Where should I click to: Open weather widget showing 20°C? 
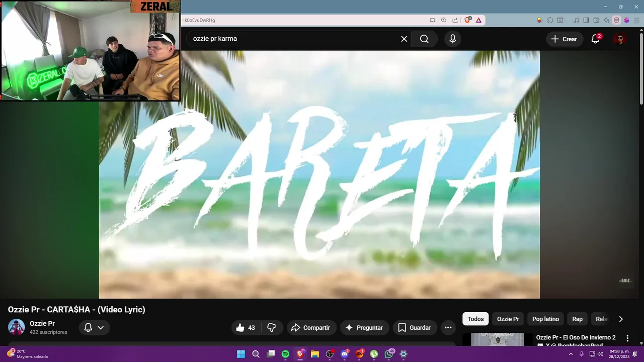pyautogui.click(x=28, y=354)
